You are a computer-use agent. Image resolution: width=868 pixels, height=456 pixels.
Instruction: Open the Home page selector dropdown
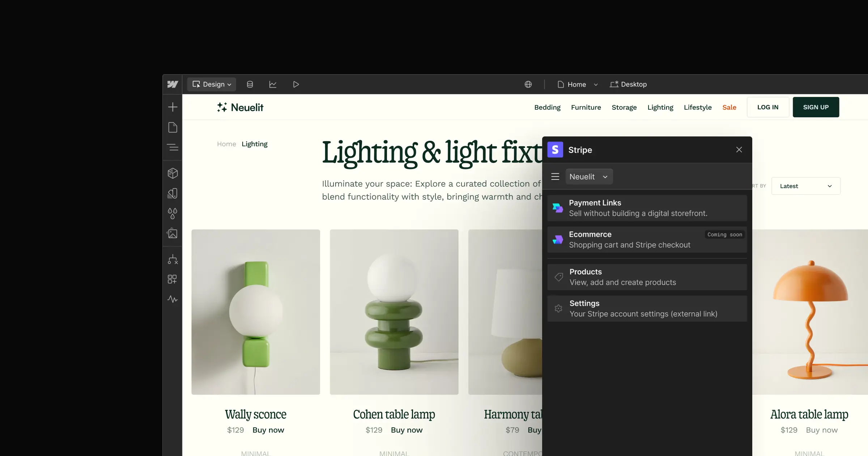coord(577,84)
